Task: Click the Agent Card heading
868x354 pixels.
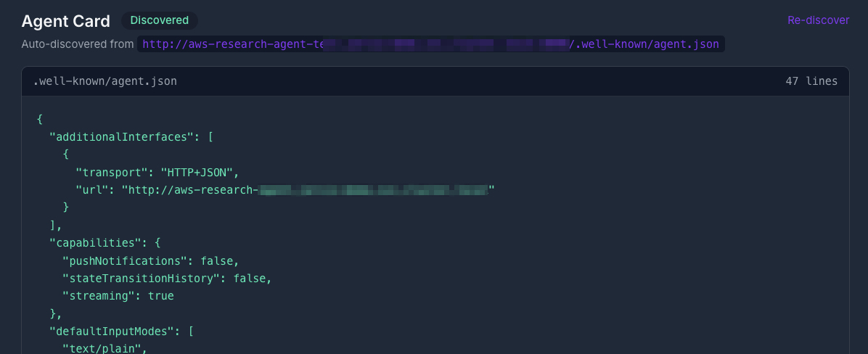Action: pos(66,21)
